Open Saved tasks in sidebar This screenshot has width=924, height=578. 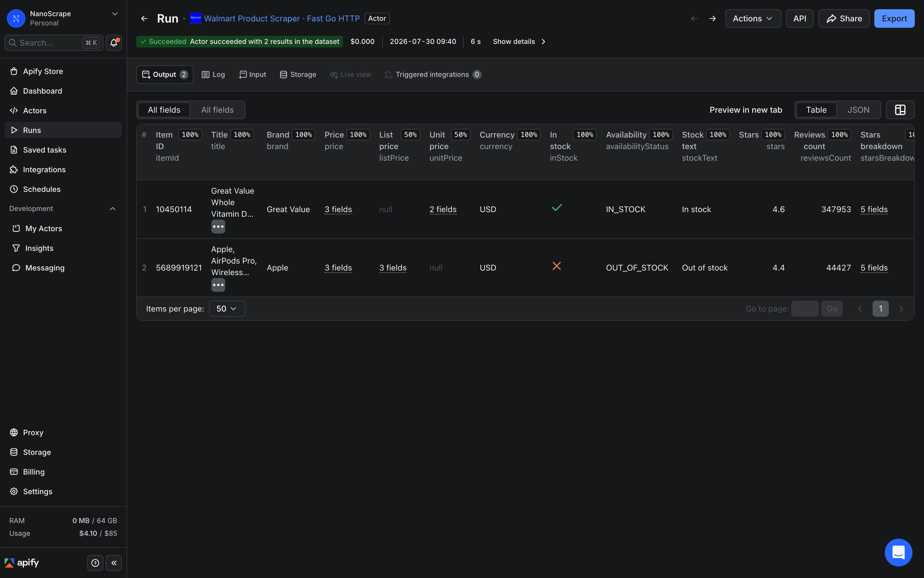(x=63, y=150)
